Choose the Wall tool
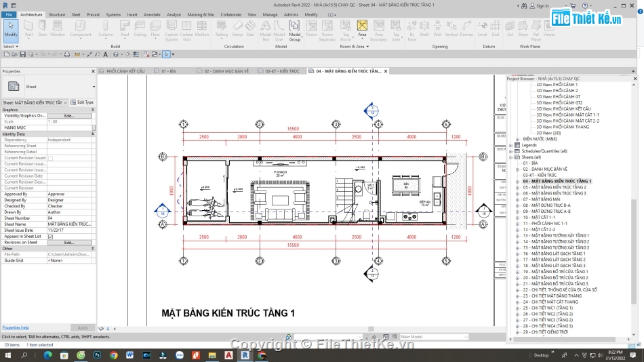The width and height of the screenshot is (644, 362). [28, 29]
